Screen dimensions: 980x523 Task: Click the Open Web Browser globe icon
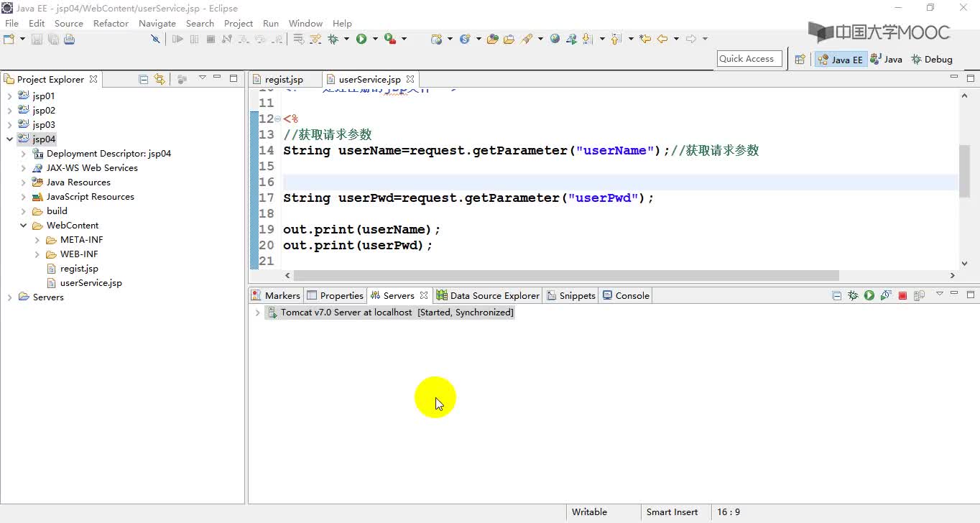click(555, 39)
